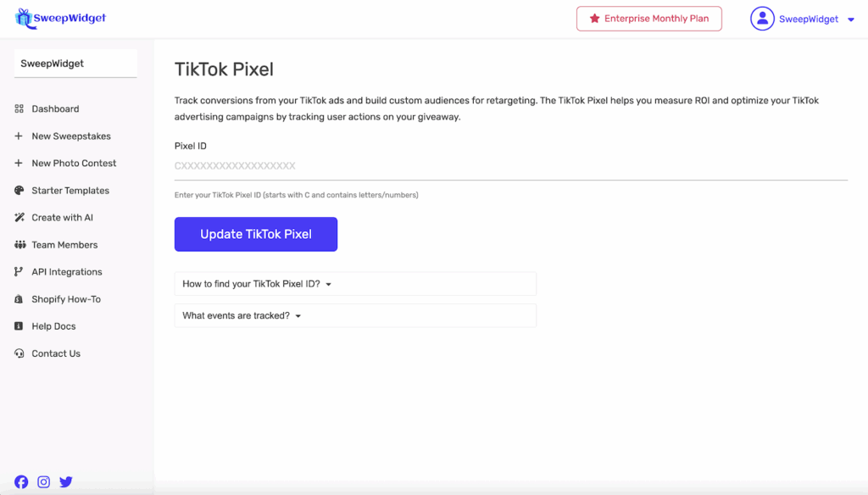The image size is (868, 495).
Task: Click the Create with AI wand icon
Action: [19, 218]
